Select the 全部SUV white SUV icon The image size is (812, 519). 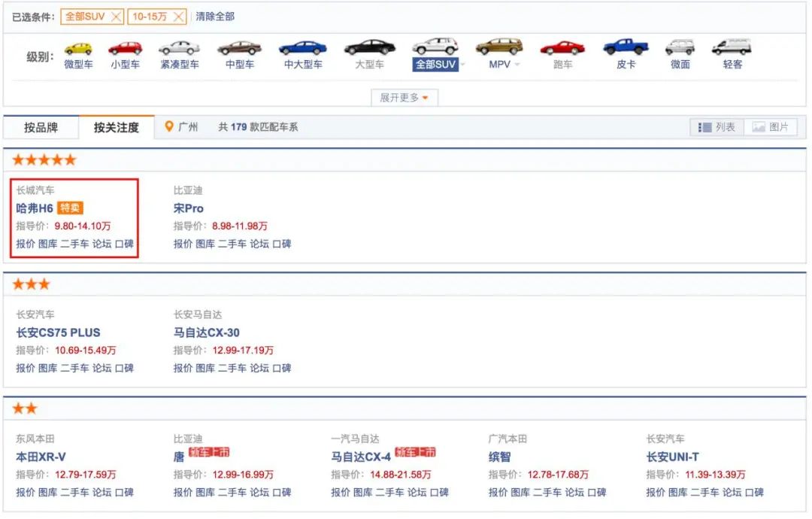pos(435,46)
